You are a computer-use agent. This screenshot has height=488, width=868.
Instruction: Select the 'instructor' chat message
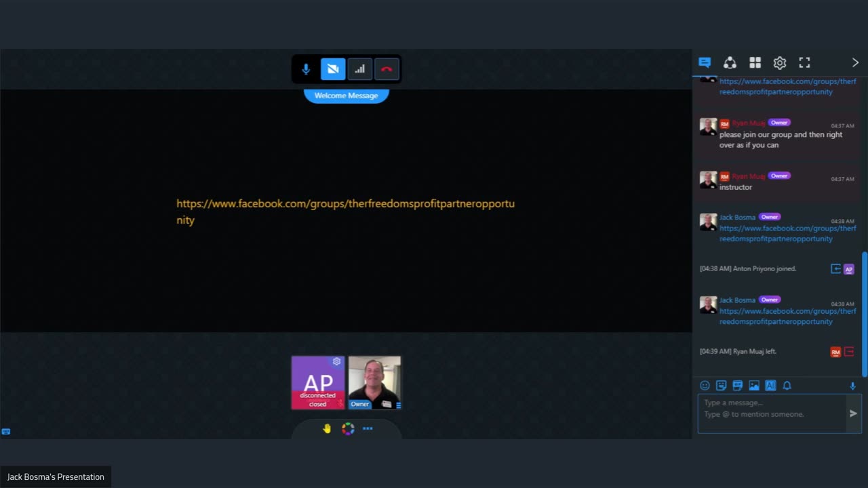(x=736, y=187)
